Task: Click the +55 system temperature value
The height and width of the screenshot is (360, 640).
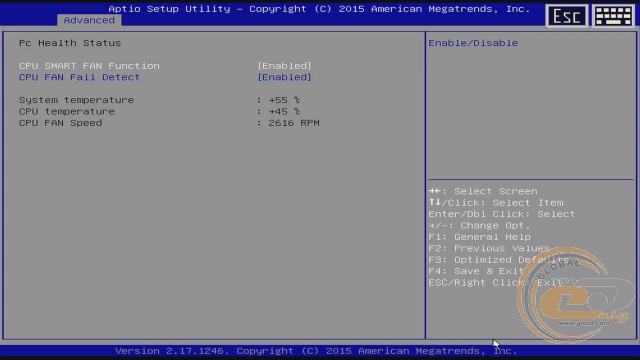Action: coord(284,100)
